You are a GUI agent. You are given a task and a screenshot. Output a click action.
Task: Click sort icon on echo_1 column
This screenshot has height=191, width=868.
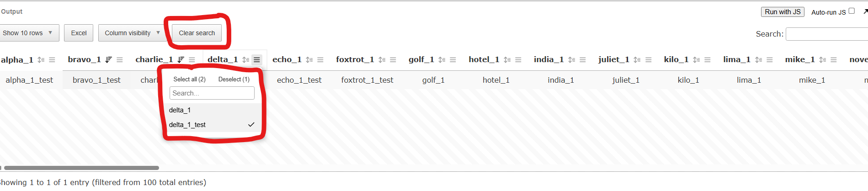[309, 60]
